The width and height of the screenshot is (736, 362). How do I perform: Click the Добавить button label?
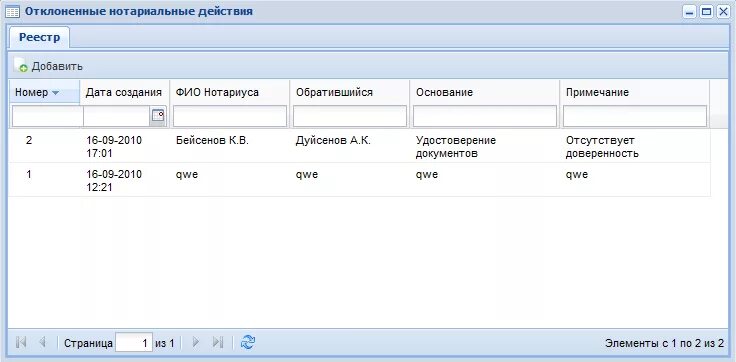tap(57, 67)
